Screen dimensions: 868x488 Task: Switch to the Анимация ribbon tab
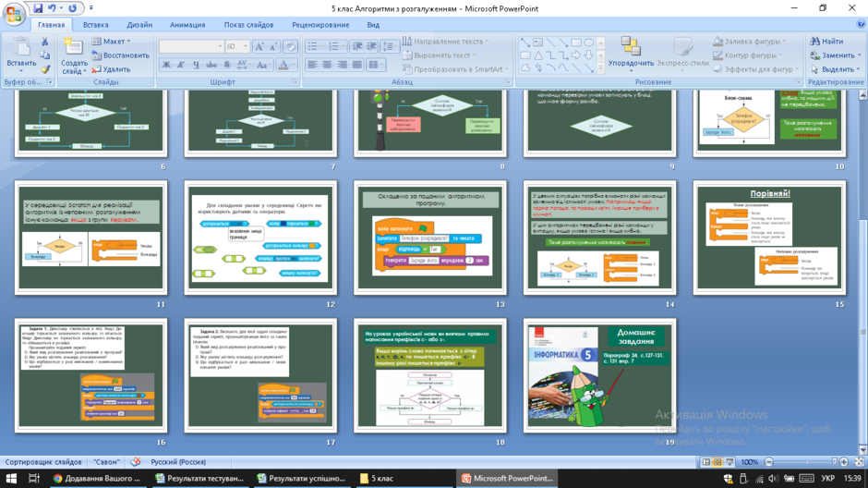point(187,25)
